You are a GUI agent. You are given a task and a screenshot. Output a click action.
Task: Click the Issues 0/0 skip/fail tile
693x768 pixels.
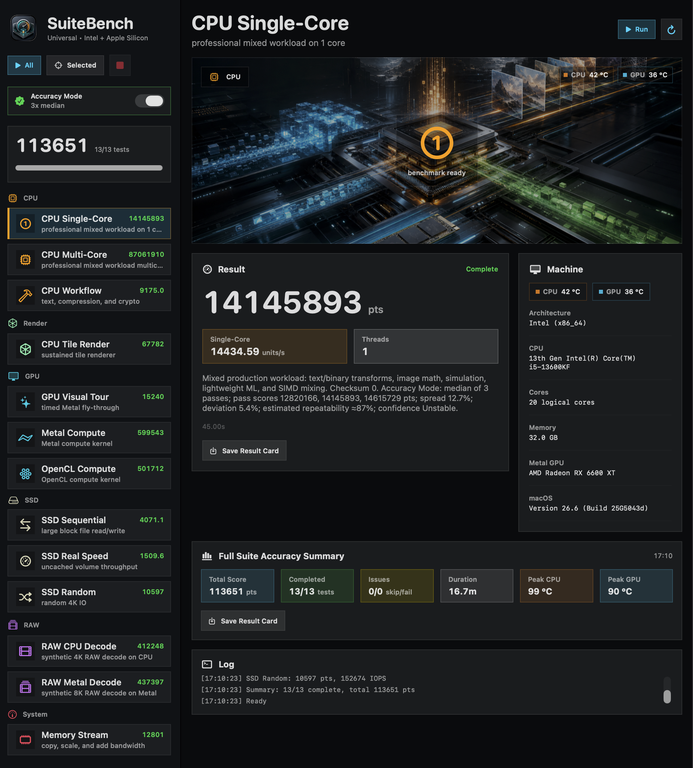pyautogui.click(x=397, y=586)
